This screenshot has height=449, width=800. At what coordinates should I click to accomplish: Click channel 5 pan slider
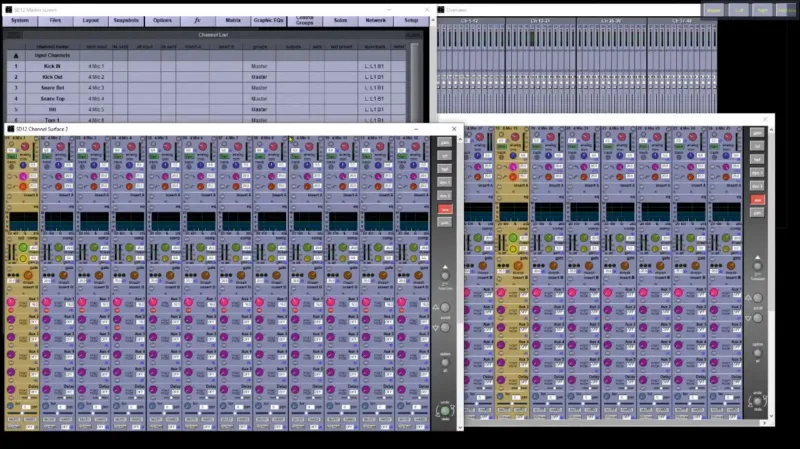tap(164, 413)
